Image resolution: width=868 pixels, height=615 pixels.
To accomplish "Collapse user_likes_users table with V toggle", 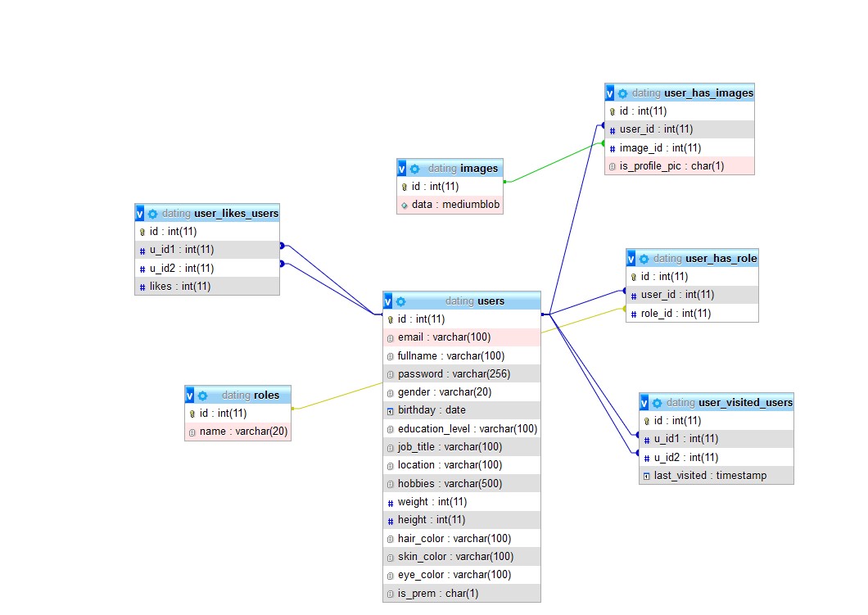I will click(140, 214).
